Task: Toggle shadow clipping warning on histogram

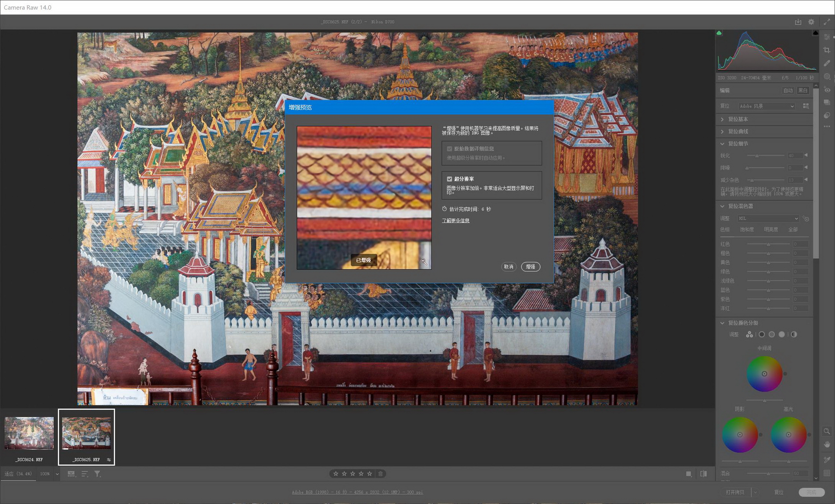Action: point(719,33)
